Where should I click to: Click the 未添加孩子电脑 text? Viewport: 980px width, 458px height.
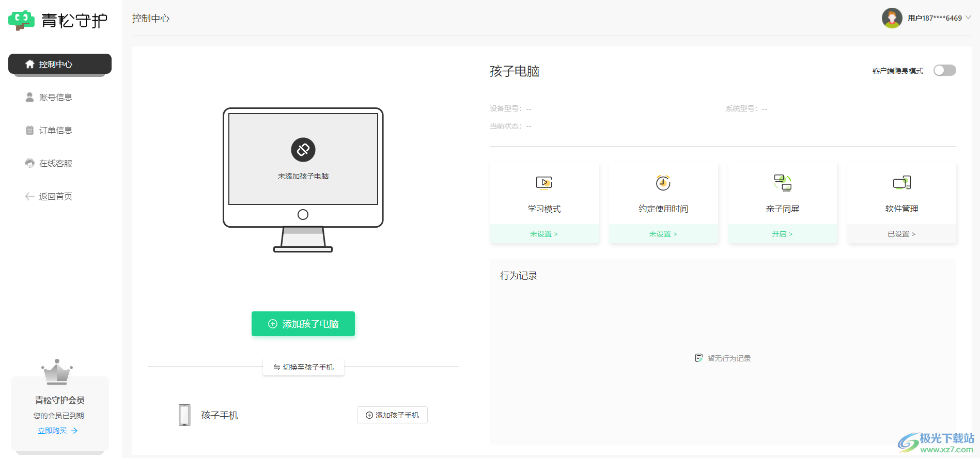pyautogui.click(x=303, y=176)
